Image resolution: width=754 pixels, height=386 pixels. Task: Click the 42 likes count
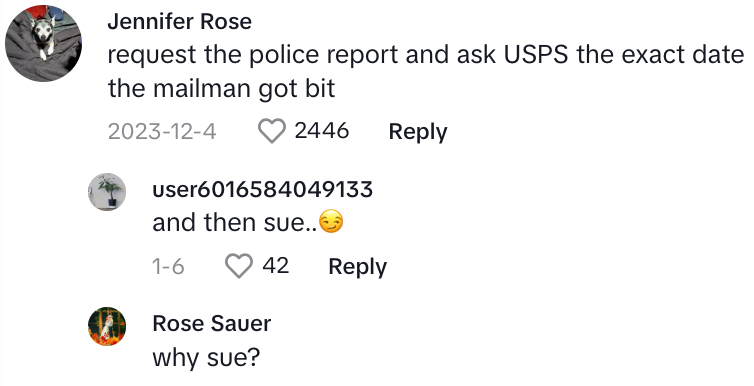coord(276,266)
